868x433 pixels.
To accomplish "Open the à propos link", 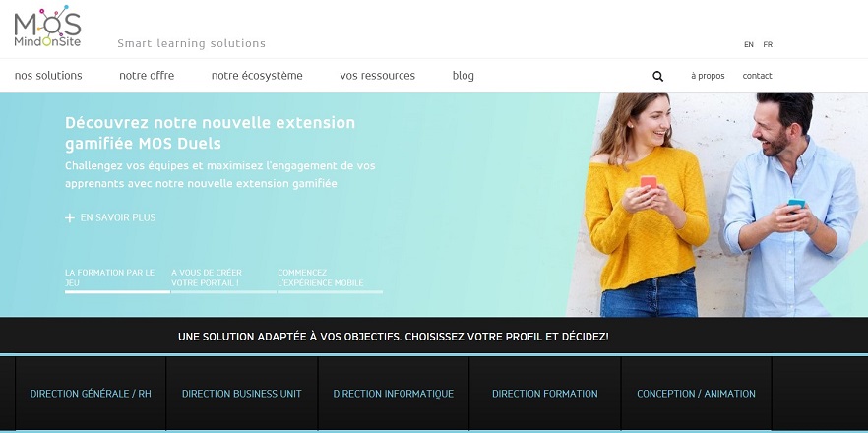I will (x=708, y=76).
